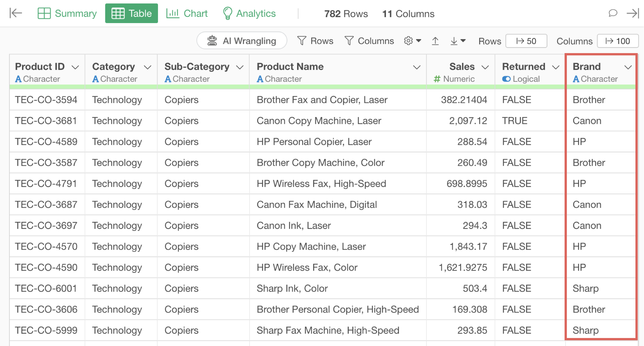Click the Sharp Ink, Color cell
The image size is (644, 346).
point(338,288)
